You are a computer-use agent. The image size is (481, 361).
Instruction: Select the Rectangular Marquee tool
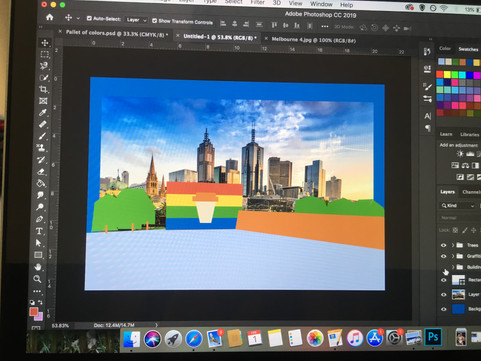[x=44, y=54]
